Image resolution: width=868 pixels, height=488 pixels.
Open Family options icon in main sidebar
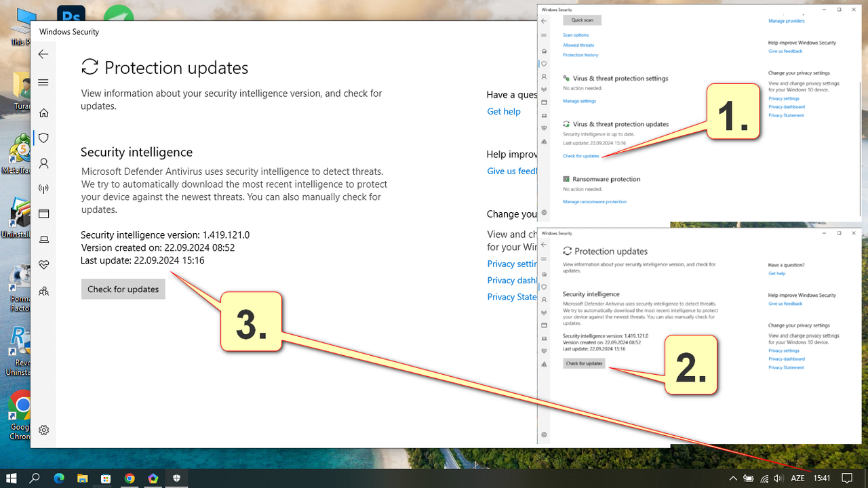[x=43, y=291]
